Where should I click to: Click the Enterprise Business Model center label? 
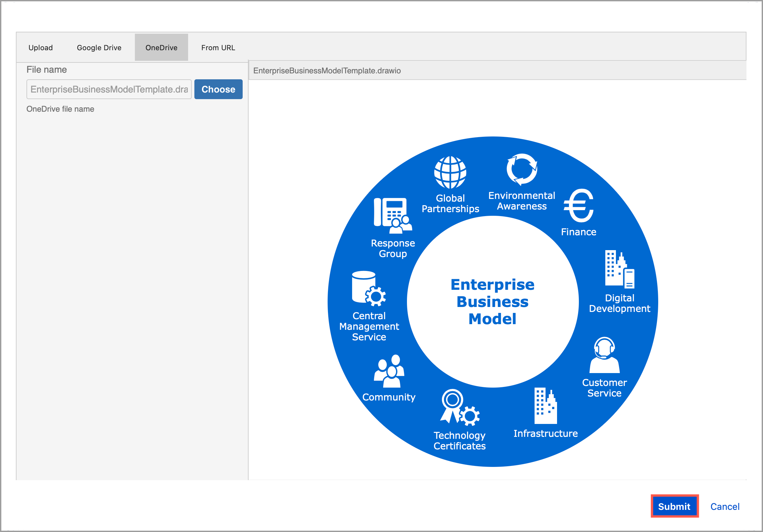point(493,302)
